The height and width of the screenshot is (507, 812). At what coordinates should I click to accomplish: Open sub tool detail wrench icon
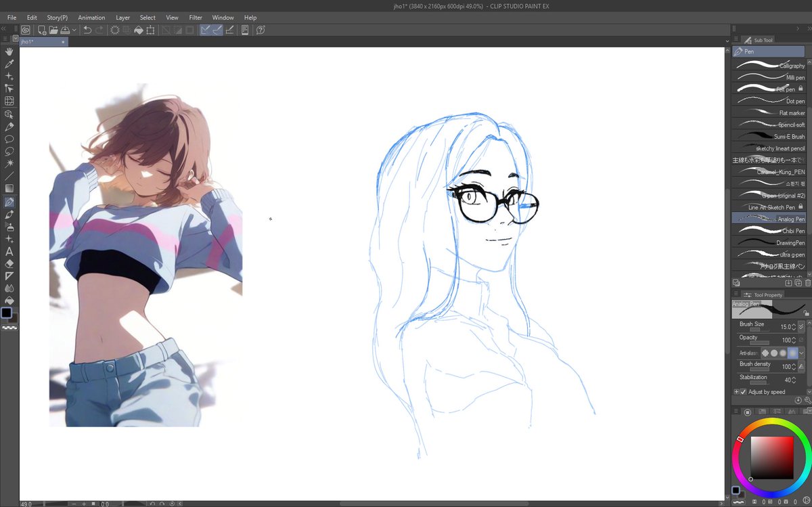pos(807,400)
